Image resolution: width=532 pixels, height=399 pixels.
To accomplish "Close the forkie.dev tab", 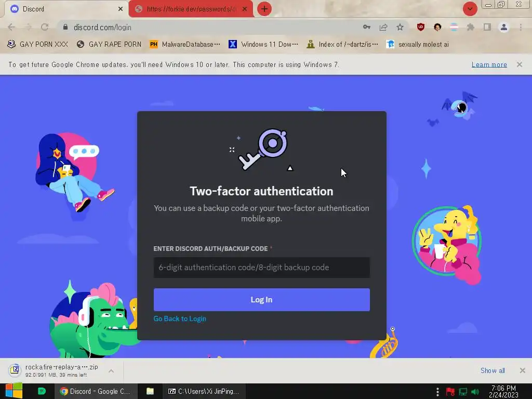I will (x=244, y=9).
